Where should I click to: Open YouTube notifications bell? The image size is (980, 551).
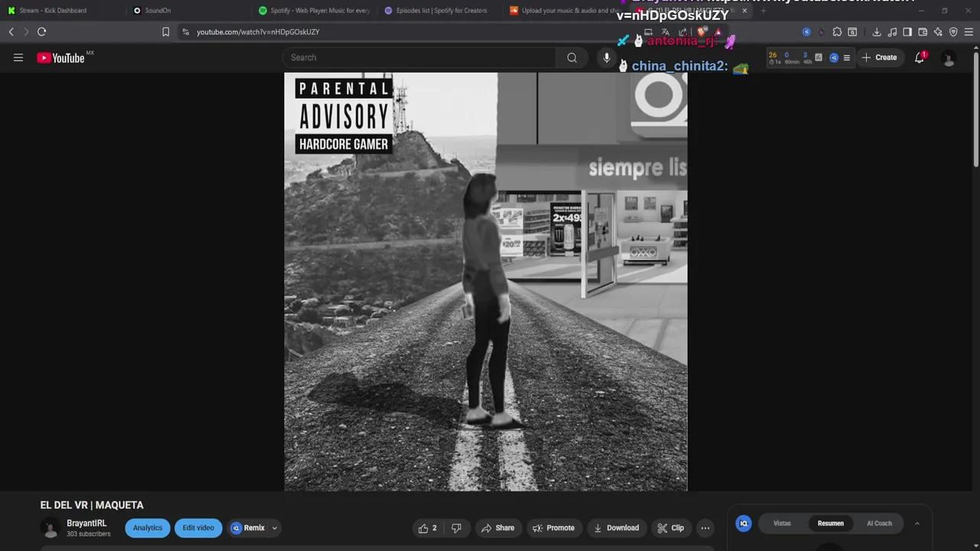tap(920, 57)
